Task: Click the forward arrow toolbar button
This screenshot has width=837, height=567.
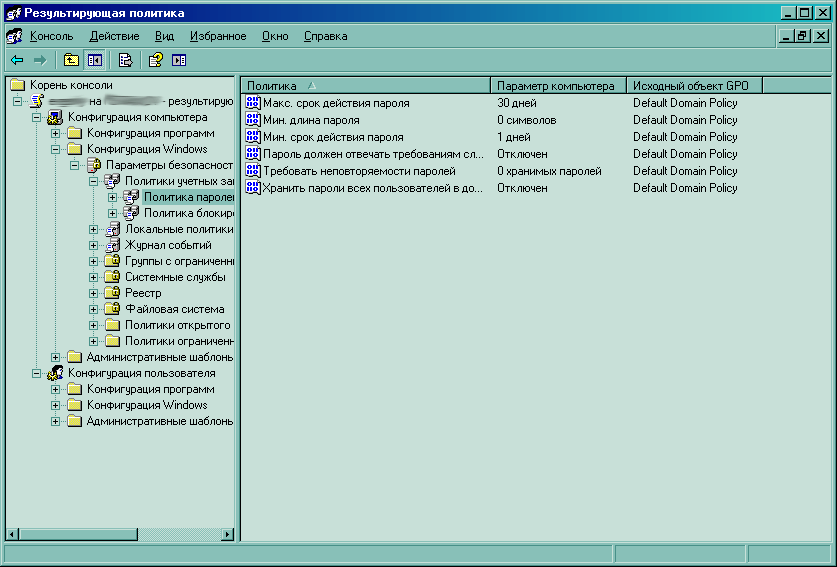Action: click(40, 60)
